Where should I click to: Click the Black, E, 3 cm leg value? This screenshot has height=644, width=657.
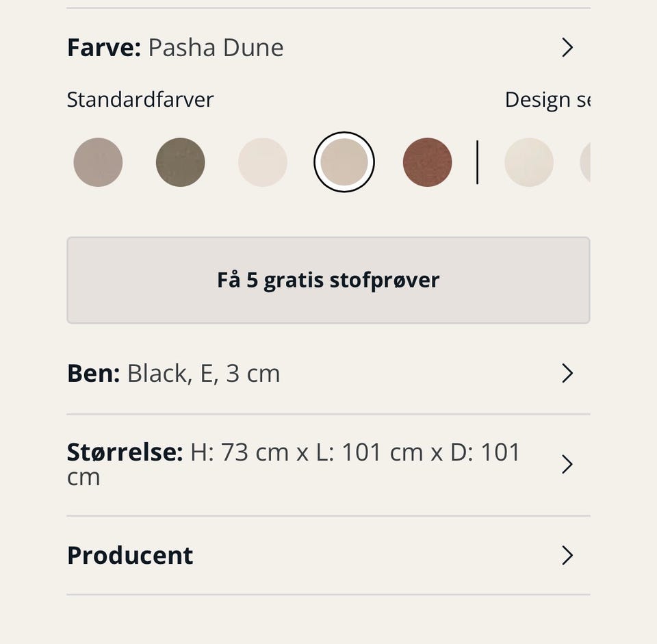pos(203,374)
